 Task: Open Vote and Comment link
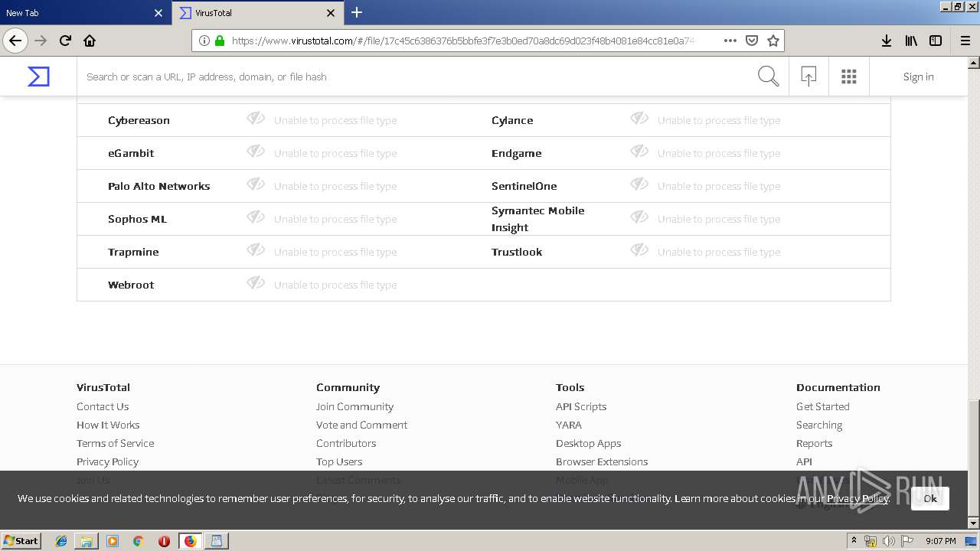(361, 425)
